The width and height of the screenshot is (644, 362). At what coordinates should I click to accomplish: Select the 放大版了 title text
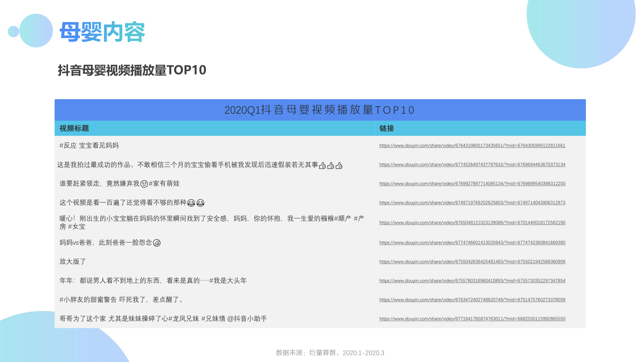point(73,262)
